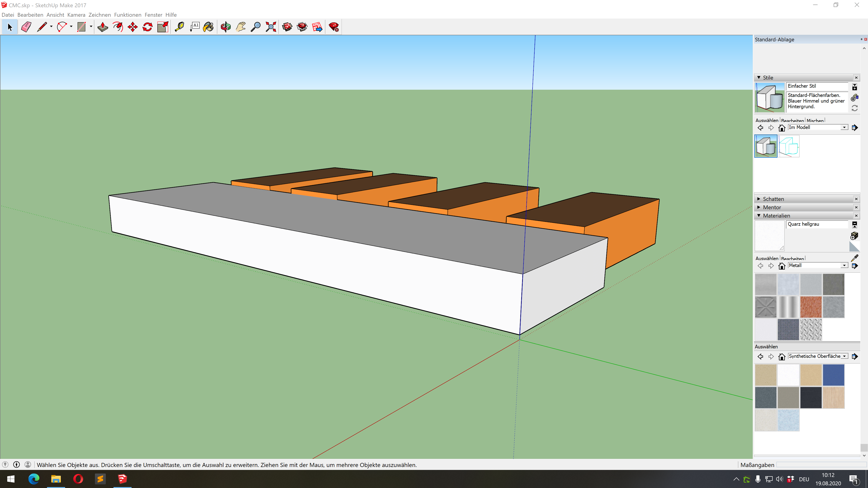Click the Zoom Extents tool
The width and height of the screenshot is (868, 488).
(271, 27)
